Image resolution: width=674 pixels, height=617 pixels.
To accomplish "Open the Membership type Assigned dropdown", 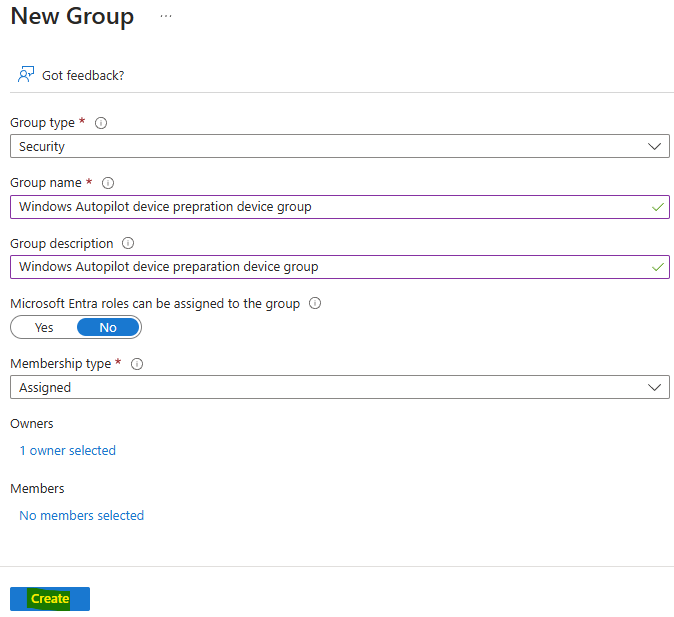I will coord(340,387).
